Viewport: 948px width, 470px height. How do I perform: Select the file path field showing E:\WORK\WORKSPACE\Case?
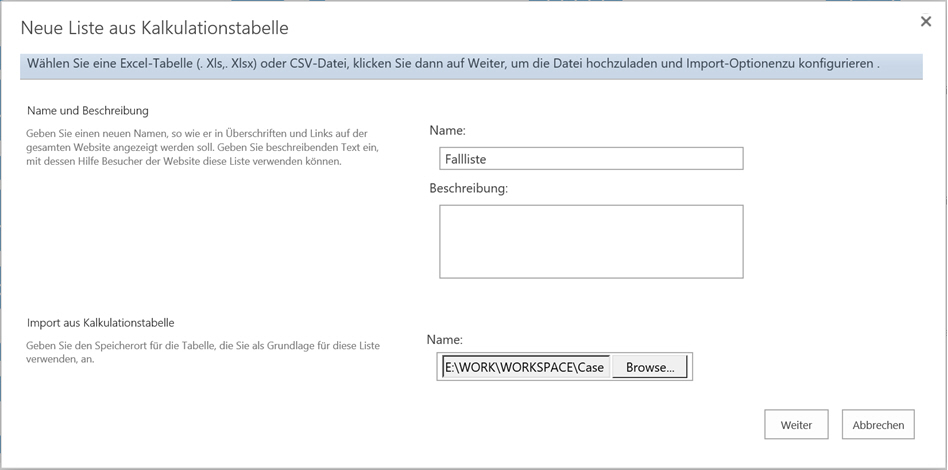pos(526,367)
